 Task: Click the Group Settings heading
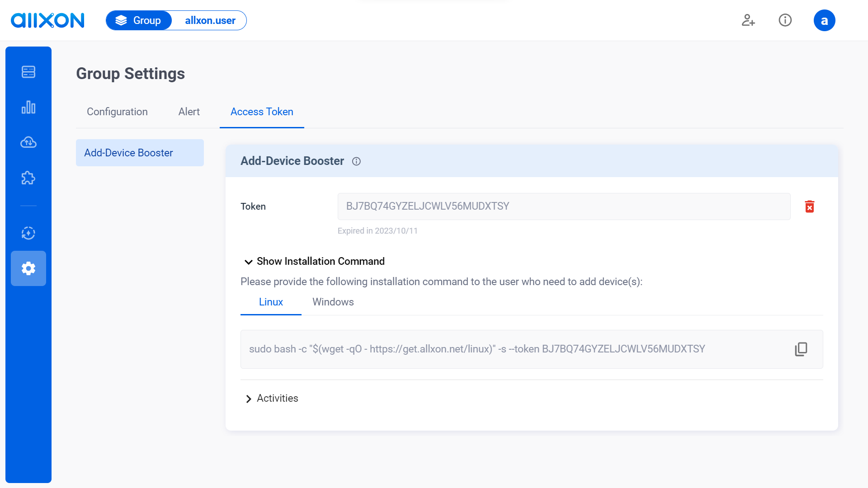pos(130,74)
